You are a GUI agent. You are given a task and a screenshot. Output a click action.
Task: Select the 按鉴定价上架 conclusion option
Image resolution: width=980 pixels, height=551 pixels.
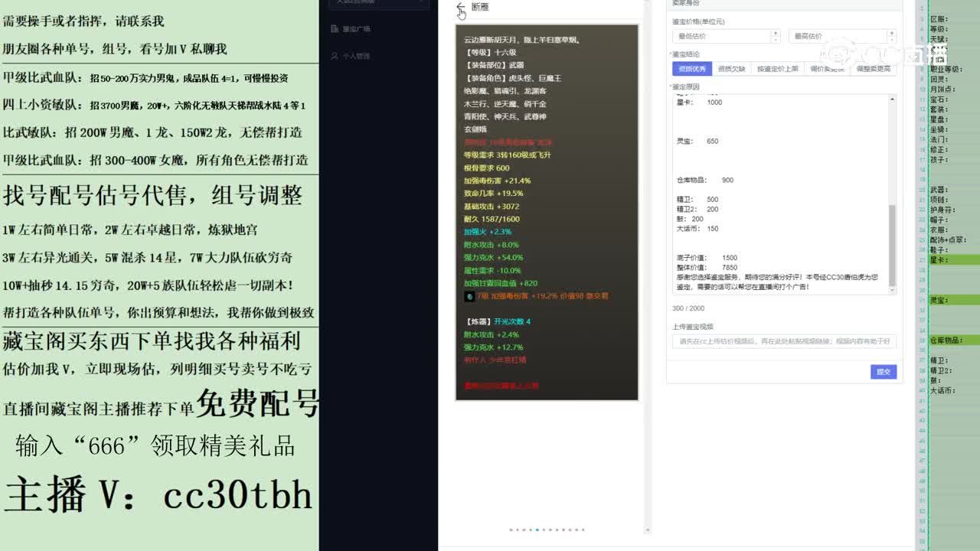click(x=777, y=69)
